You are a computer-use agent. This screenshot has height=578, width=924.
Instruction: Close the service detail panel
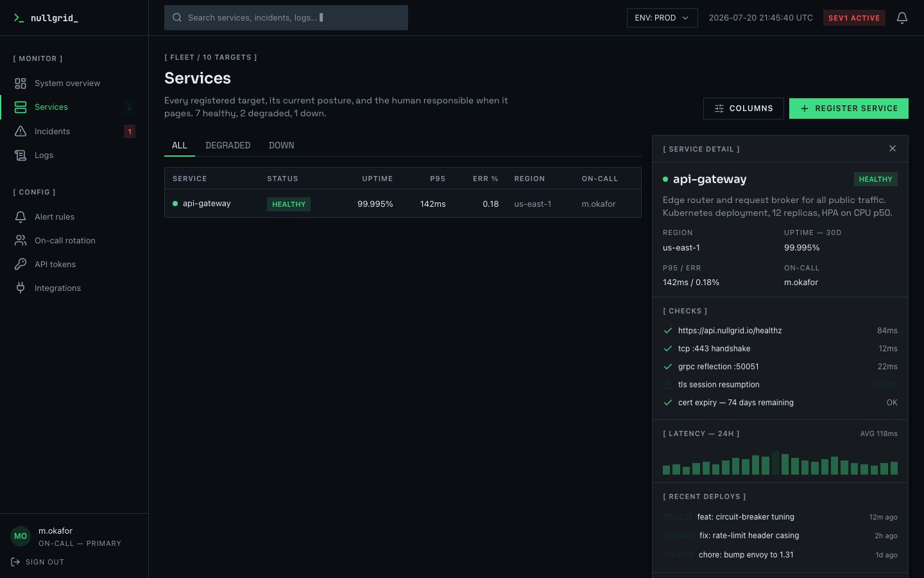tap(893, 148)
